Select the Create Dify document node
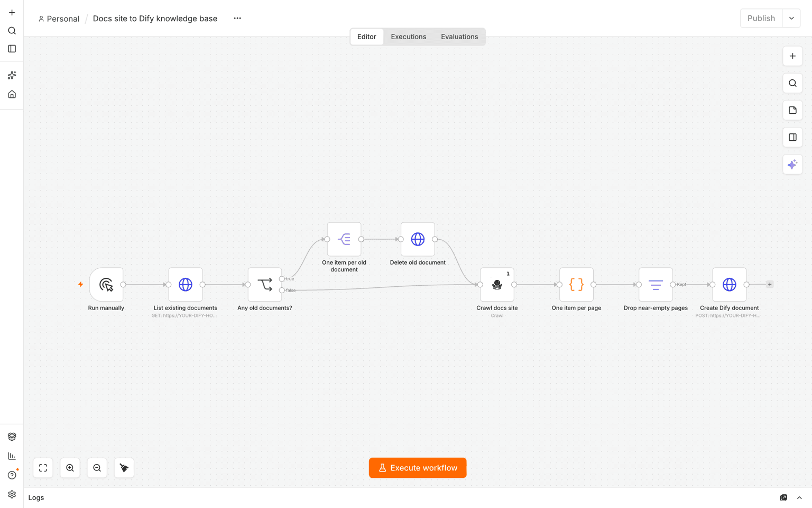 [x=730, y=285]
